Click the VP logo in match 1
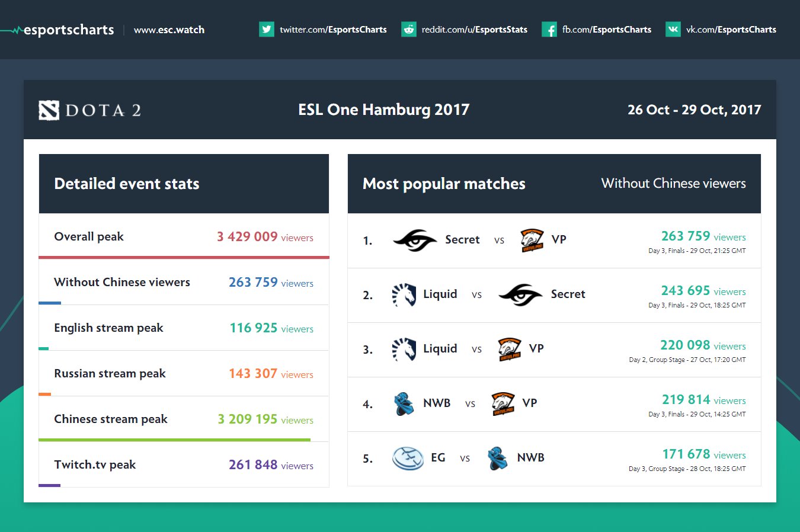 pyautogui.click(x=532, y=240)
